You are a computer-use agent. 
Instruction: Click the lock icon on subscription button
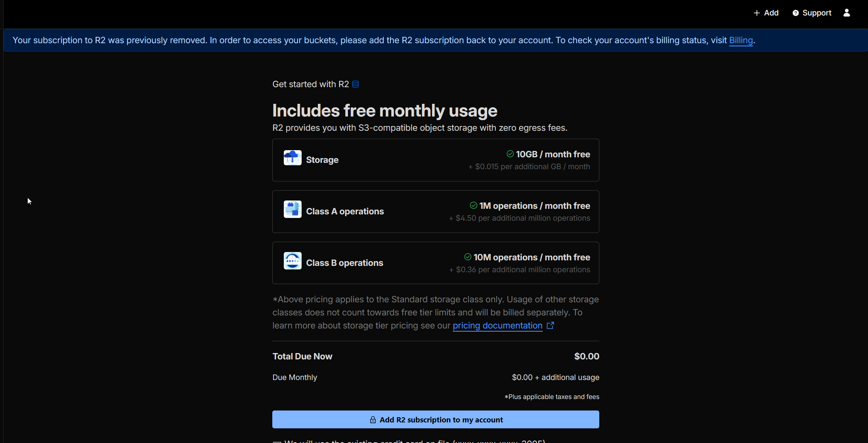pos(373,420)
